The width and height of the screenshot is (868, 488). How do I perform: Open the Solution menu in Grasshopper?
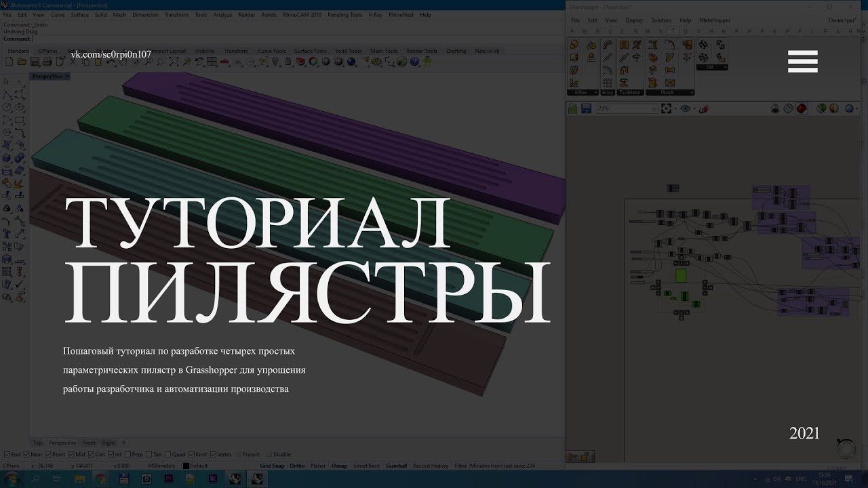point(661,20)
